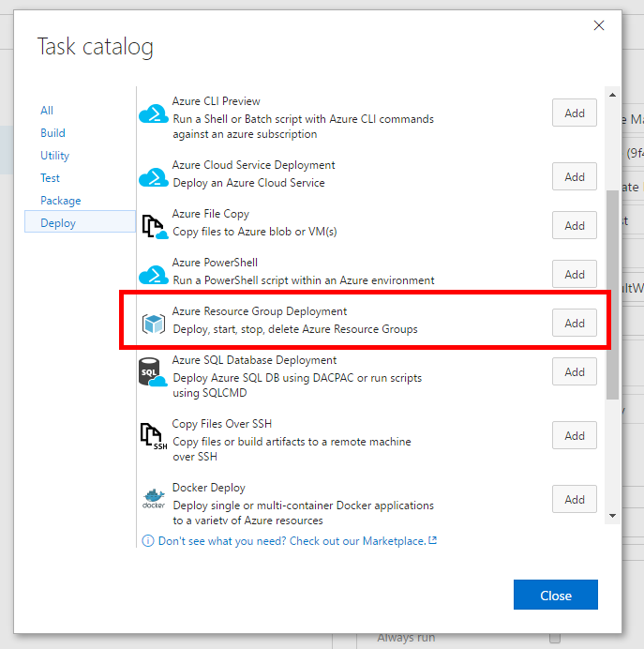The width and height of the screenshot is (644, 649).
Task: Click the Azure Cloud Service Deployment title
Action: coord(253,165)
